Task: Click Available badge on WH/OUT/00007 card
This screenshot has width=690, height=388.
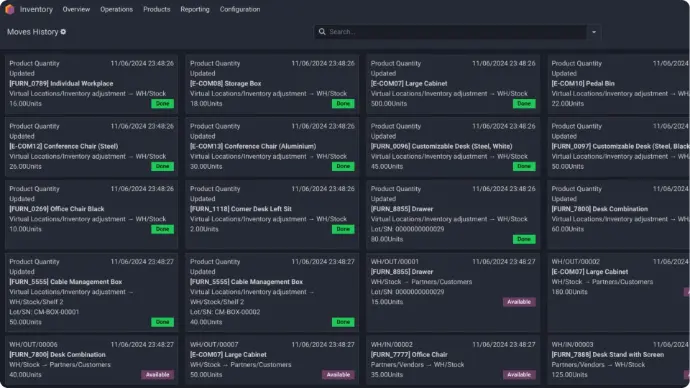Action: pos(338,375)
